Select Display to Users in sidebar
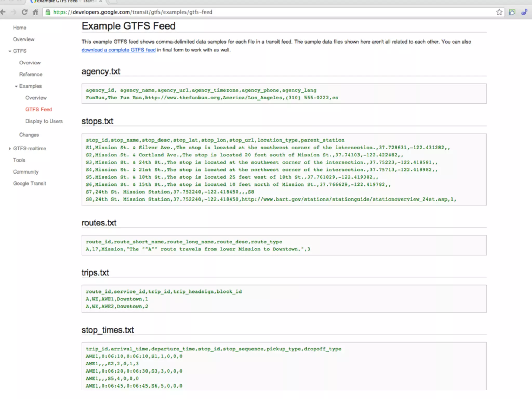Image resolution: width=532 pixels, height=399 pixels. pos(44,121)
